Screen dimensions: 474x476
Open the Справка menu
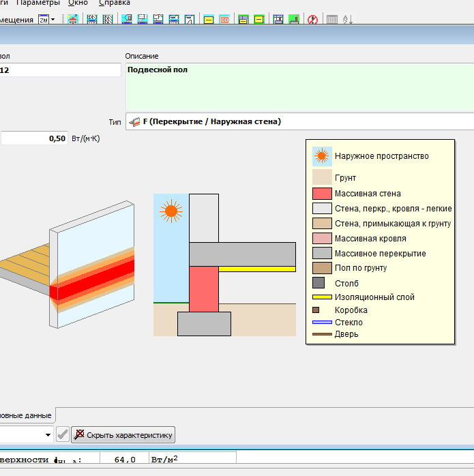(x=115, y=3)
